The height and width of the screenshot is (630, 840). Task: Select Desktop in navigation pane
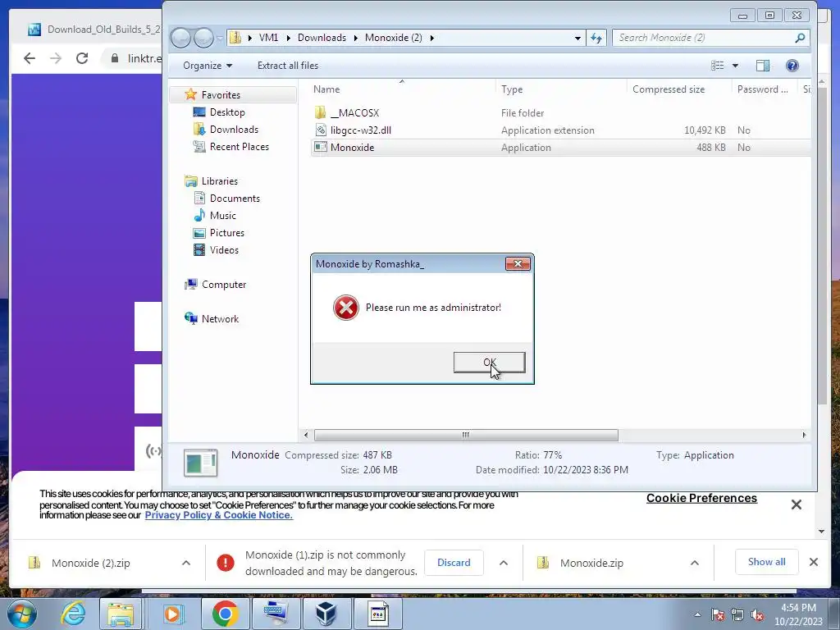[x=227, y=112]
